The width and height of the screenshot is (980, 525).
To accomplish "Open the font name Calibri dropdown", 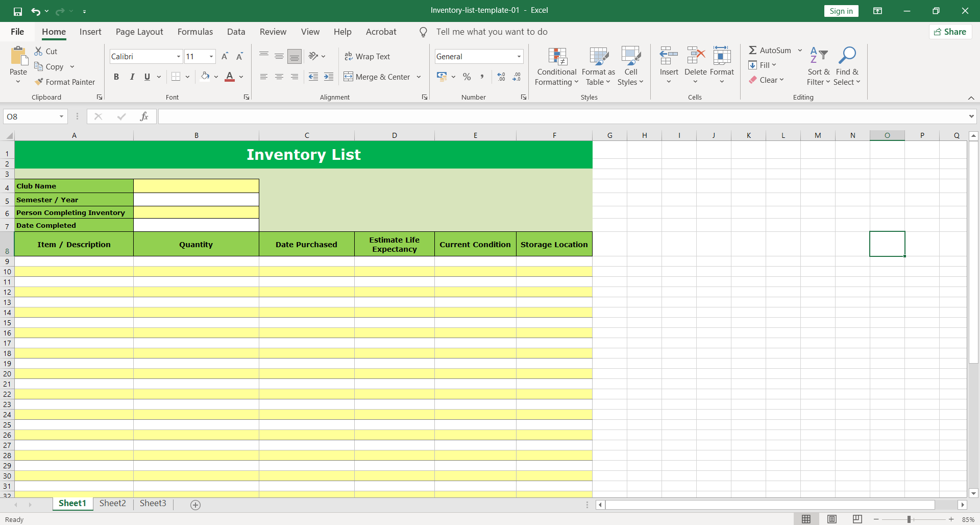I will [x=178, y=56].
